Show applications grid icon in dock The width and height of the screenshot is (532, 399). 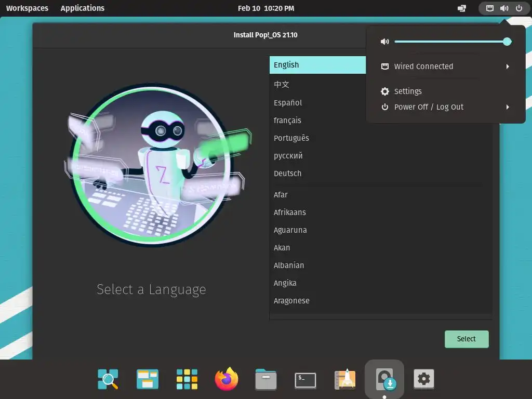187,379
